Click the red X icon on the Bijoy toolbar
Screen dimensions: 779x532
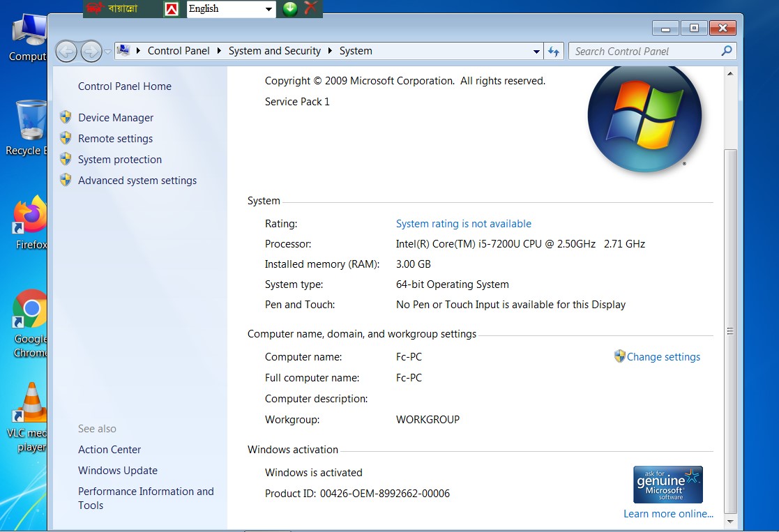(x=311, y=8)
